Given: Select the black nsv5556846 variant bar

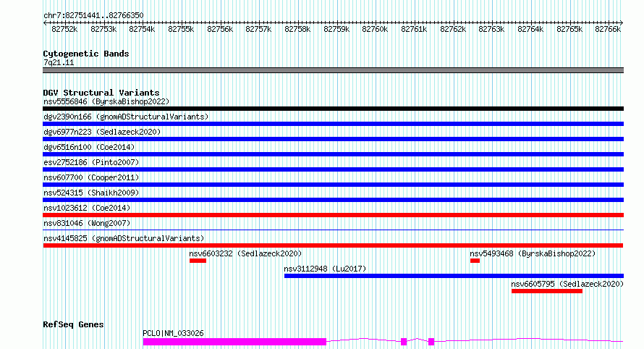Looking at the screenshot, I should pos(333,109).
